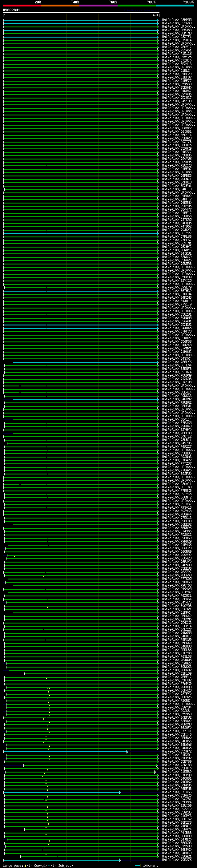
Task: Select the UniRef100_P15126 label
Action: tap(177, 54)
